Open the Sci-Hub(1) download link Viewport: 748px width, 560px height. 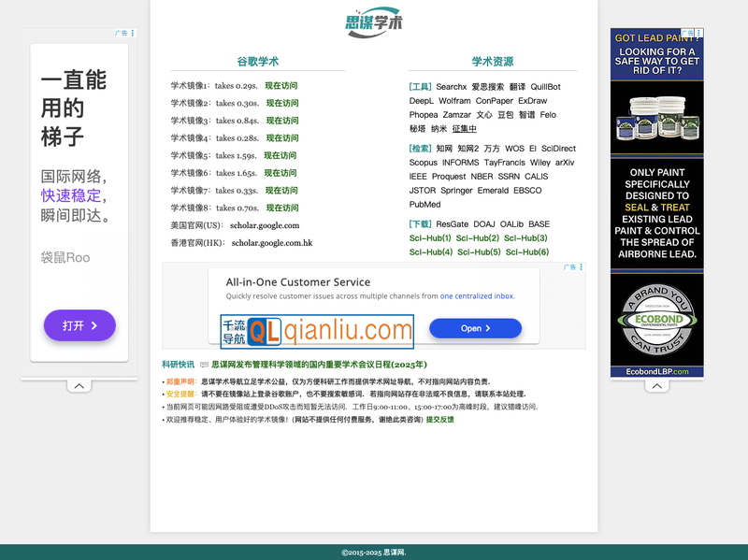pos(431,238)
